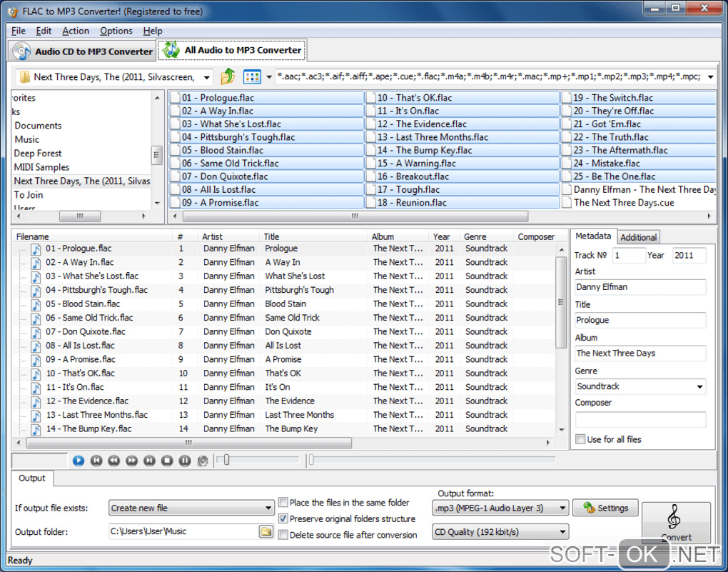Browse for output folder icon

click(266, 531)
